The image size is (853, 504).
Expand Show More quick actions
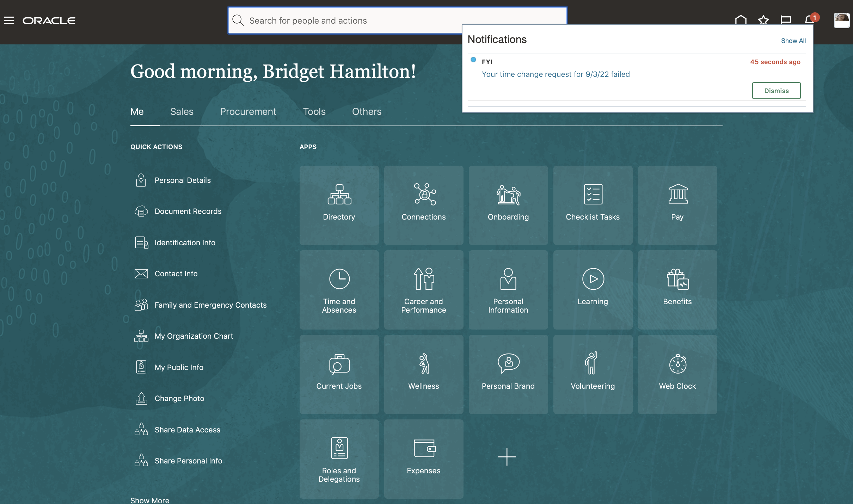click(x=149, y=500)
